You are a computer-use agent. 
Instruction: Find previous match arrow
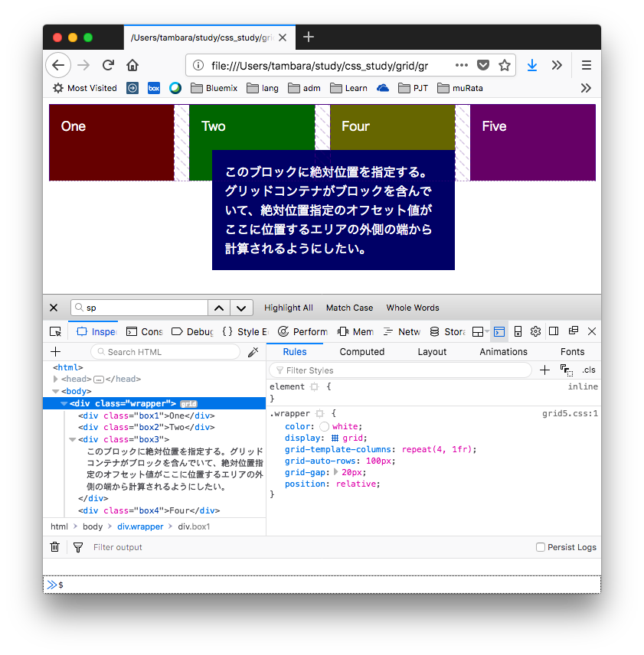pyautogui.click(x=219, y=308)
